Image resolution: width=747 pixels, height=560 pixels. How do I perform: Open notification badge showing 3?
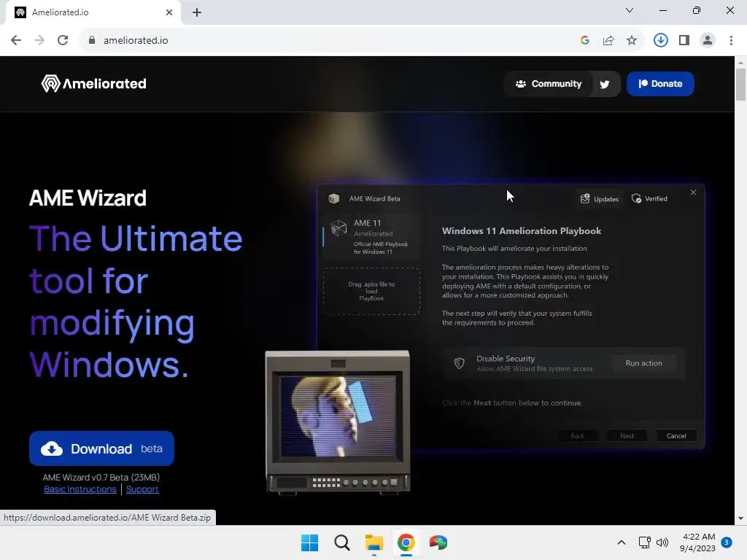[727, 542]
